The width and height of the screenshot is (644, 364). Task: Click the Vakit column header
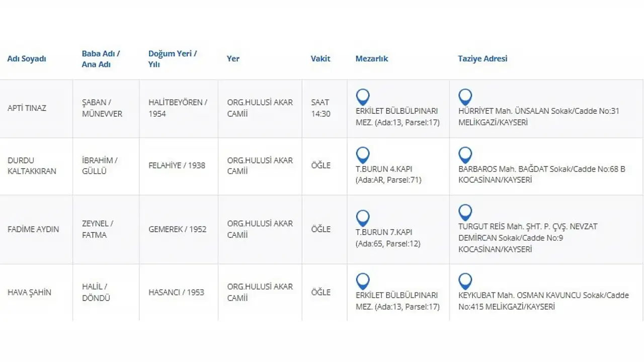pyautogui.click(x=320, y=58)
